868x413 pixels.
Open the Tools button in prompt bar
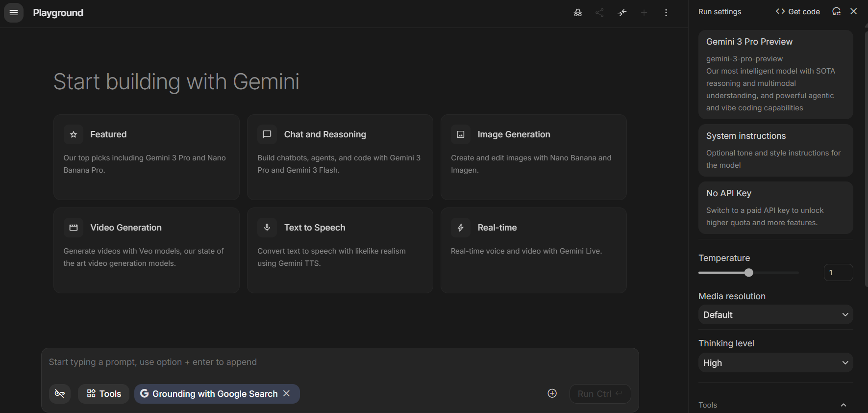pos(104,393)
